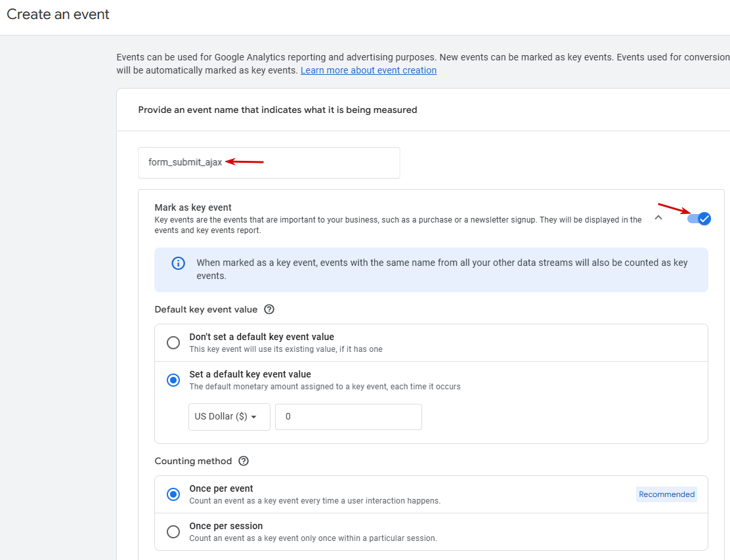Image resolution: width=730 pixels, height=560 pixels.
Task: Select "Don't set a default key event value"
Action: click(x=173, y=343)
